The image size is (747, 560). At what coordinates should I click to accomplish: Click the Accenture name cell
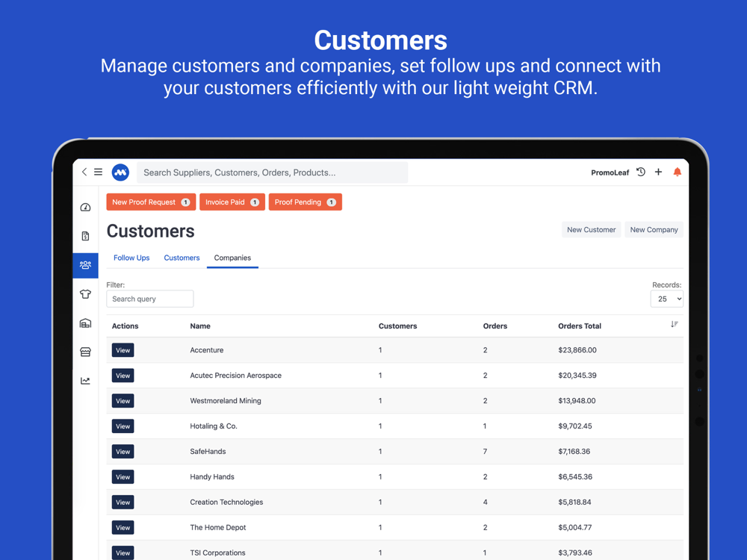(207, 350)
